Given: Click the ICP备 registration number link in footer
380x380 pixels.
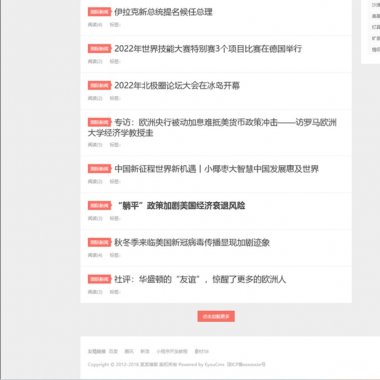Looking at the screenshot, I should [246, 365].
